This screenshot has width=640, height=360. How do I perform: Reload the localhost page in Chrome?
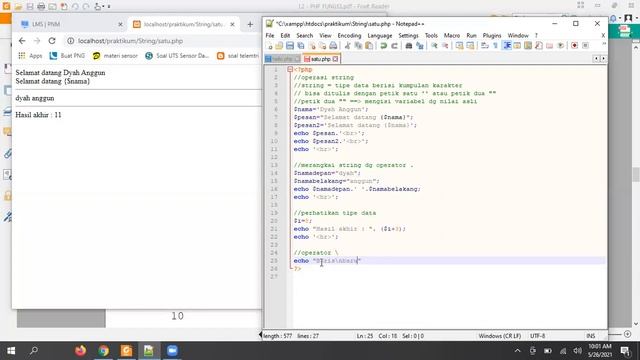pos(52,41)
